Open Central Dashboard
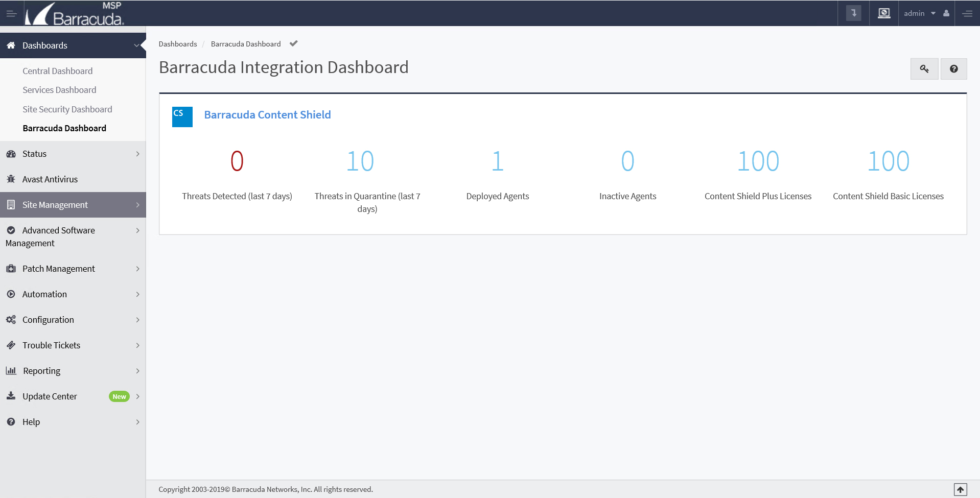Viewport: 980px width, 498px height. pyautogui.click(x=58, y=71)
